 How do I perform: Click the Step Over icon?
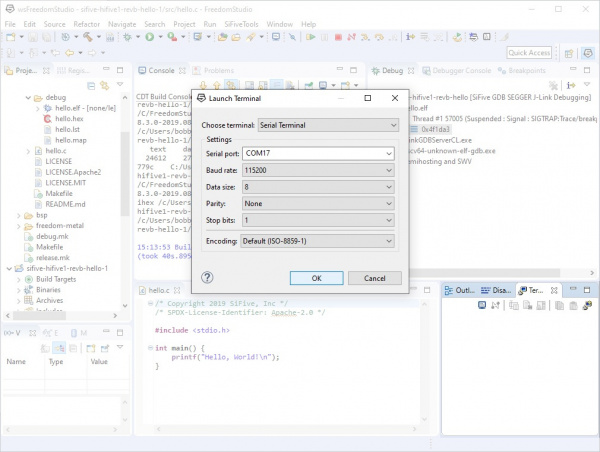(x=379, y=37)
